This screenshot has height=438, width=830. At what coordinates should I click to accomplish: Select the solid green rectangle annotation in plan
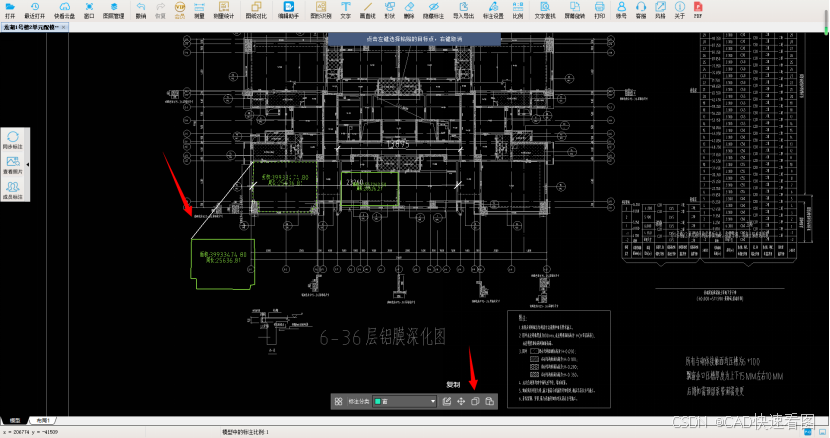(x=370, y=189)
